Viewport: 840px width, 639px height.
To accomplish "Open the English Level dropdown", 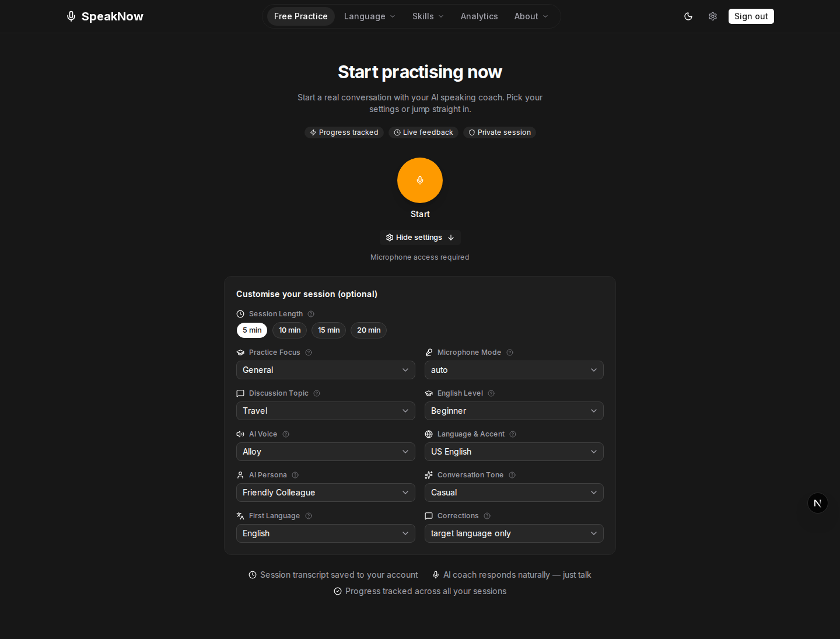I will tap(513, 411).
